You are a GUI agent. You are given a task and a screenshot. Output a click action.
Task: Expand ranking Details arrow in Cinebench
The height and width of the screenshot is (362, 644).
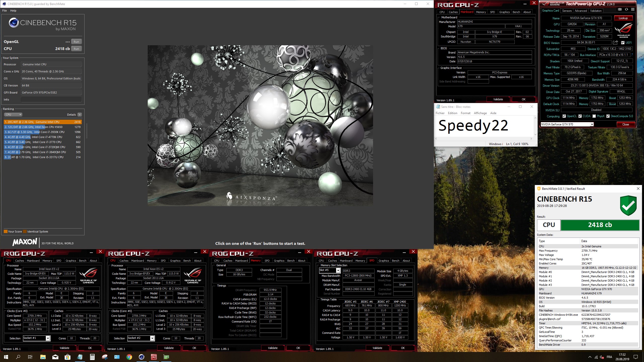point(80,115)
